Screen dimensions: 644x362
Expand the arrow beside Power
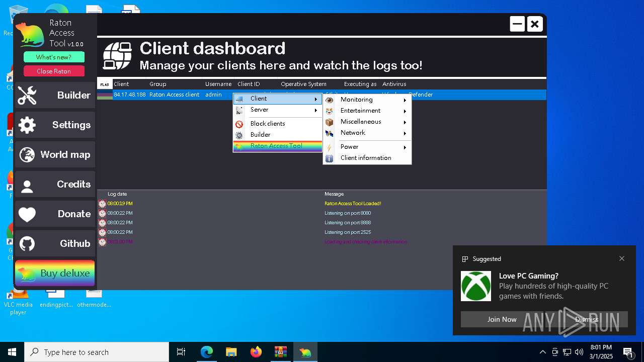tap(405, 147)
